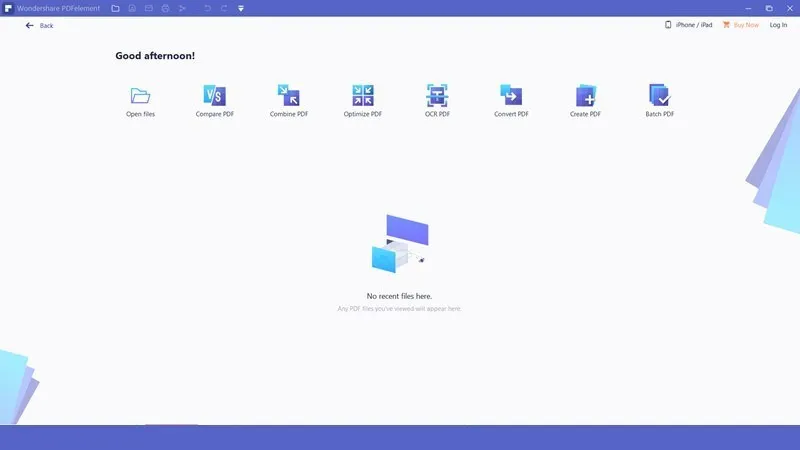800x450 pixels.
Task: Open the Combine PDF tool
Action: coord(289,96)
